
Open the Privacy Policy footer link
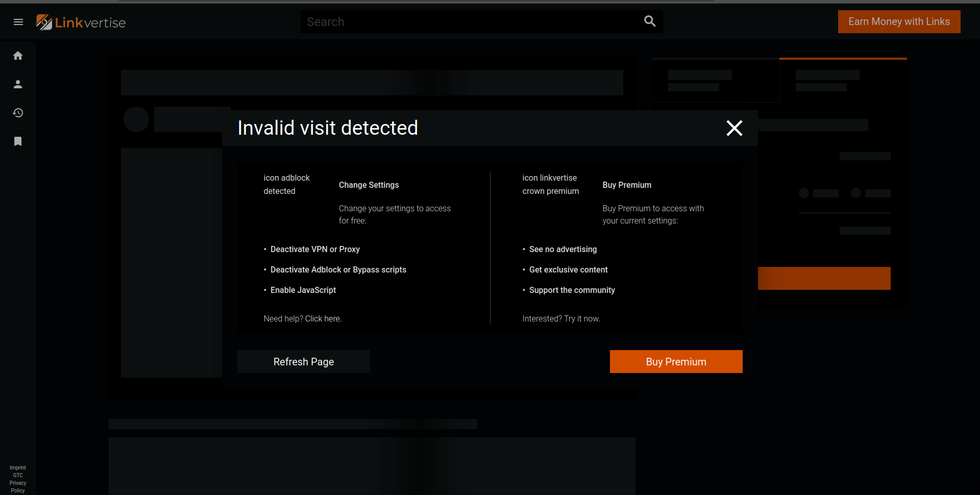[18, 487]
